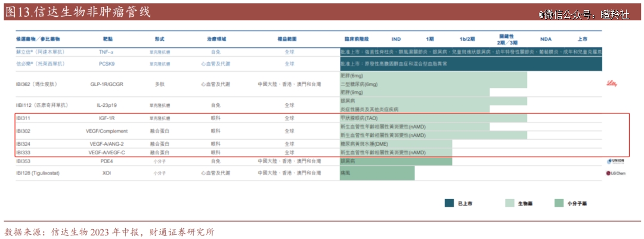Click the 小分子 form cell for IBI353
The image size is (644, 239).
pos(160,161)
